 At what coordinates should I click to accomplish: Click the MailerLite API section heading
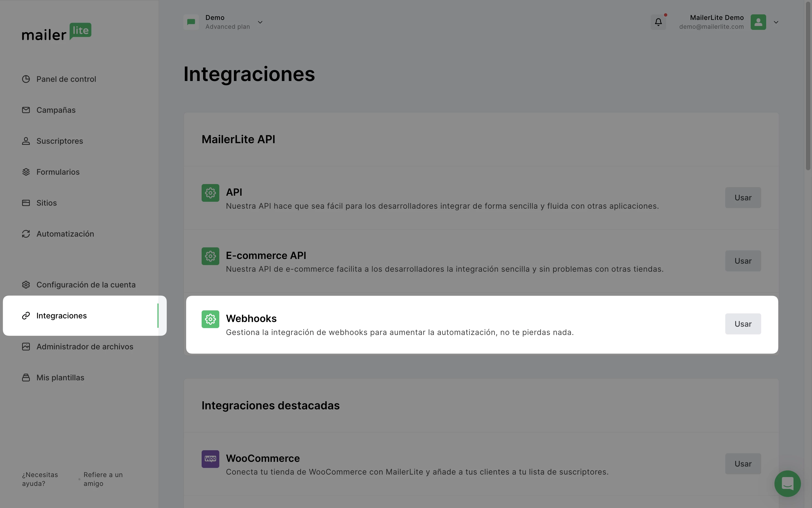point(238,139)
